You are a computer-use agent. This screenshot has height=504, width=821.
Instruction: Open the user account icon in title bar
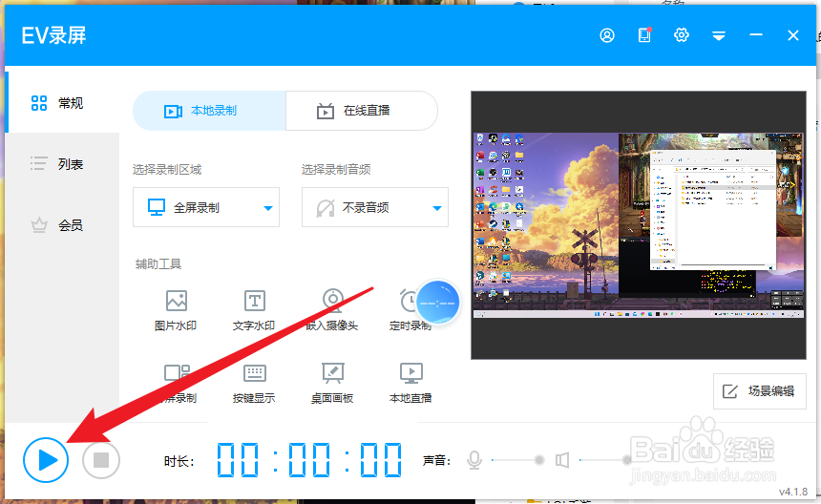click(x=607, y=35)
